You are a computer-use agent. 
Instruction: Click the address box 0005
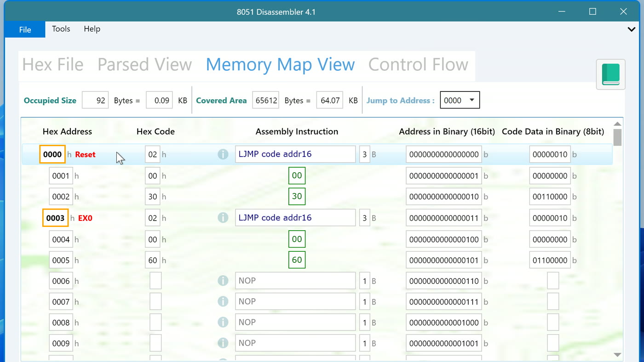[61, 260]
